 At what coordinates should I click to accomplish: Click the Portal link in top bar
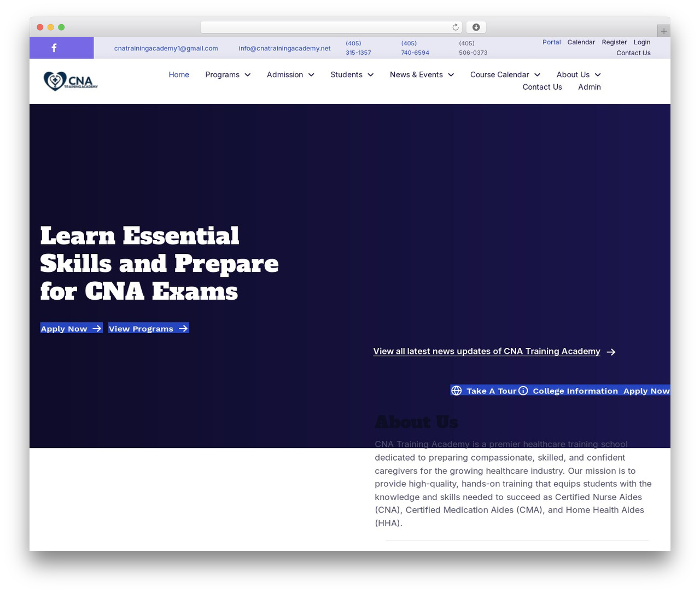pyautogui.click(x=552, y=42)
